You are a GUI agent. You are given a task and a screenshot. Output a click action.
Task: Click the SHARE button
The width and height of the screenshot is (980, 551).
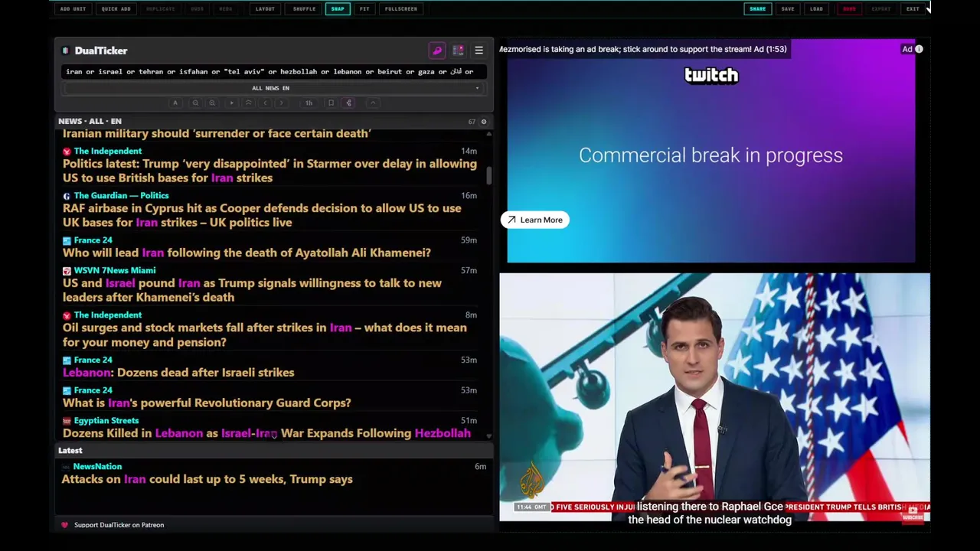[757, 8]
